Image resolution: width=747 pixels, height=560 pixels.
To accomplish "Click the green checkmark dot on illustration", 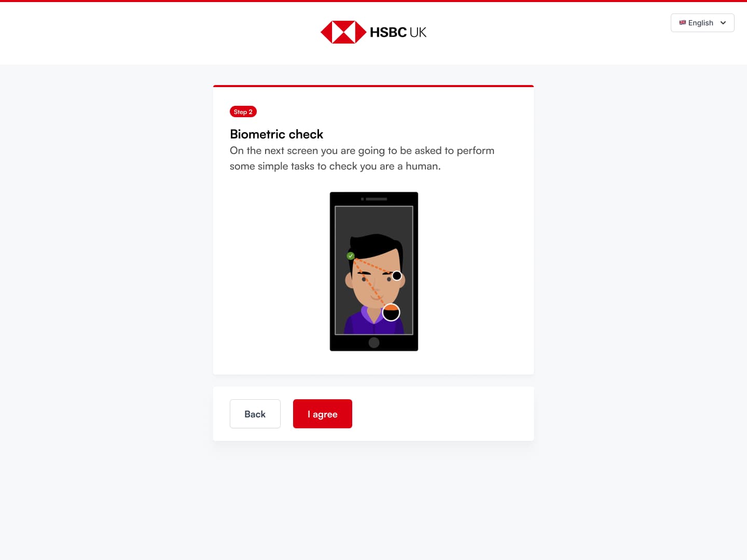I will pos(351,256).
